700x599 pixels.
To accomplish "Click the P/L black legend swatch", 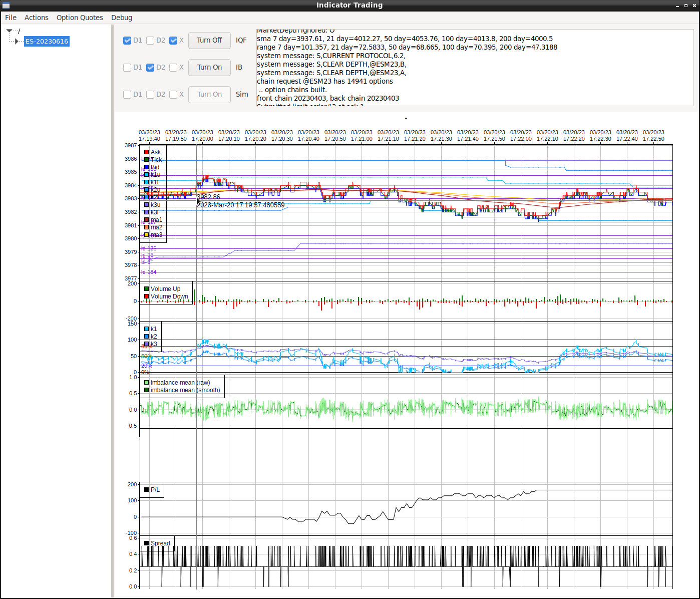I will pyautogui.click(x=146, y=490).
